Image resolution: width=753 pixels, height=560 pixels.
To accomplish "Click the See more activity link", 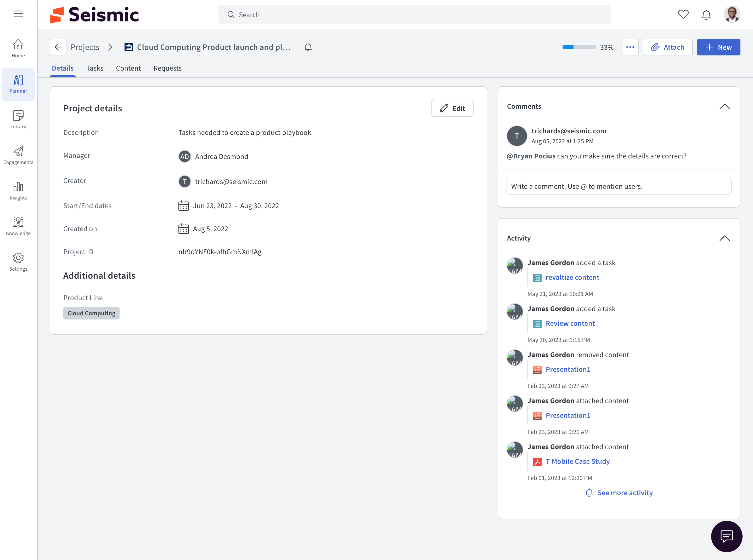I will pyautogui.click(x=625, y=493).
